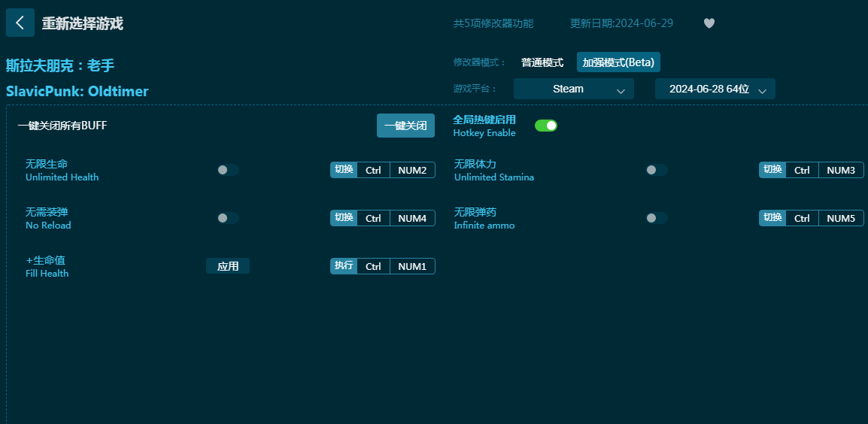Click 切换 for No Reload hotkey
This screenshot has height=424, width=868.
tap(344, 218)
